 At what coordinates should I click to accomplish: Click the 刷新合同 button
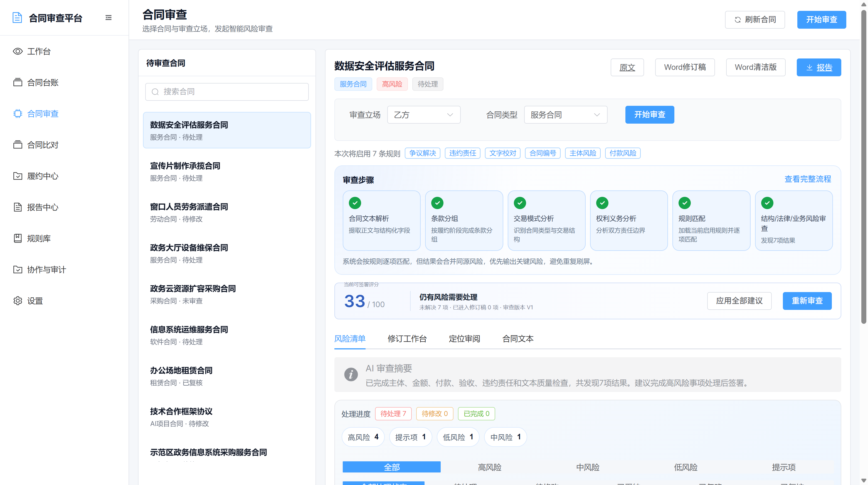tap(755, 19)
